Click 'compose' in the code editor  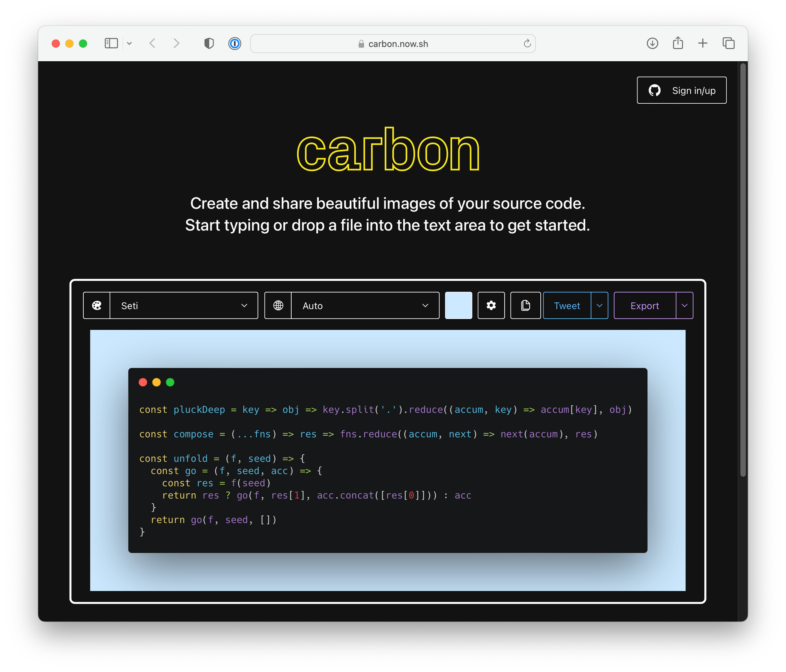click(193, 434)
